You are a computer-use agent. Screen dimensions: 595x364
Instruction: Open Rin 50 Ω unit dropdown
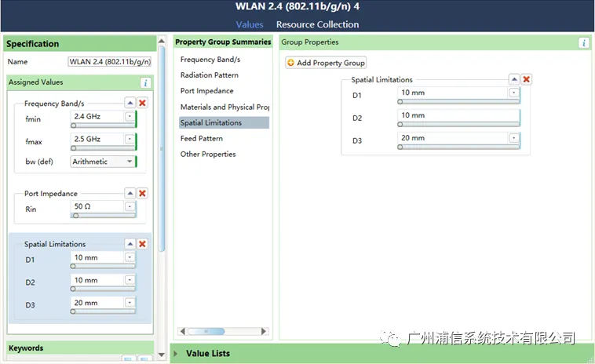pyautogui.click(x=130, y=206)
